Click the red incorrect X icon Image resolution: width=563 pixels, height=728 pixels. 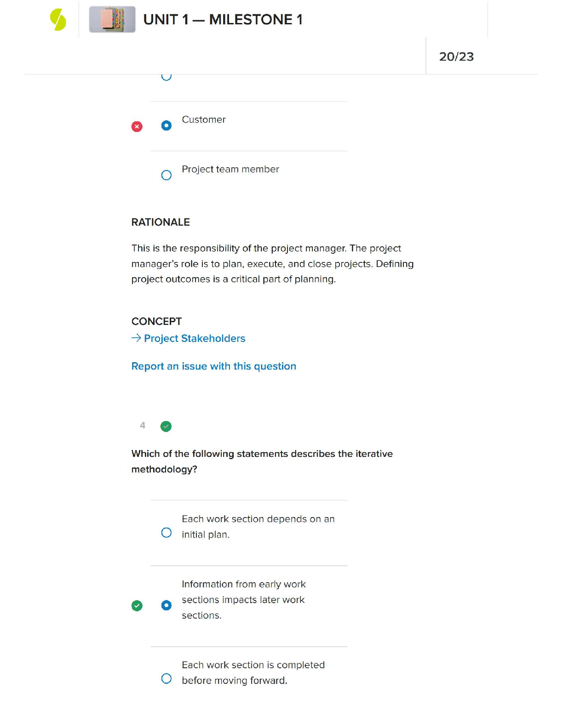(x=137, y=126)
